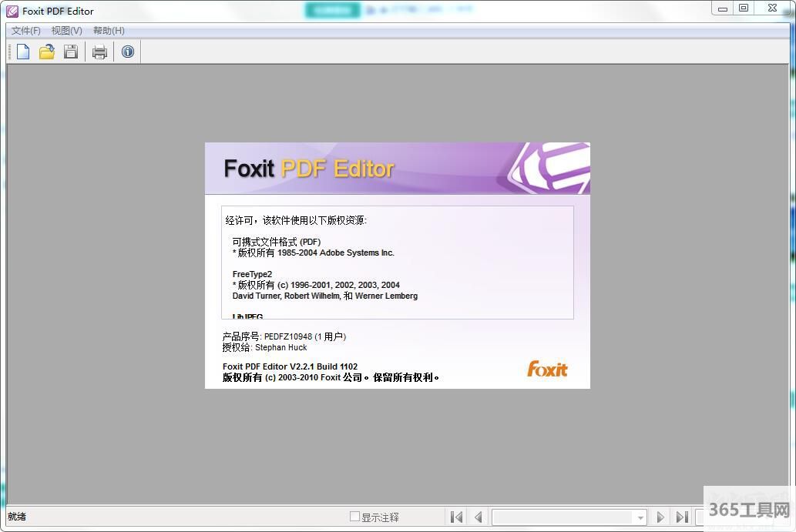Open the 视图(V) menu
796x532 pixels.
coord(66,31)
